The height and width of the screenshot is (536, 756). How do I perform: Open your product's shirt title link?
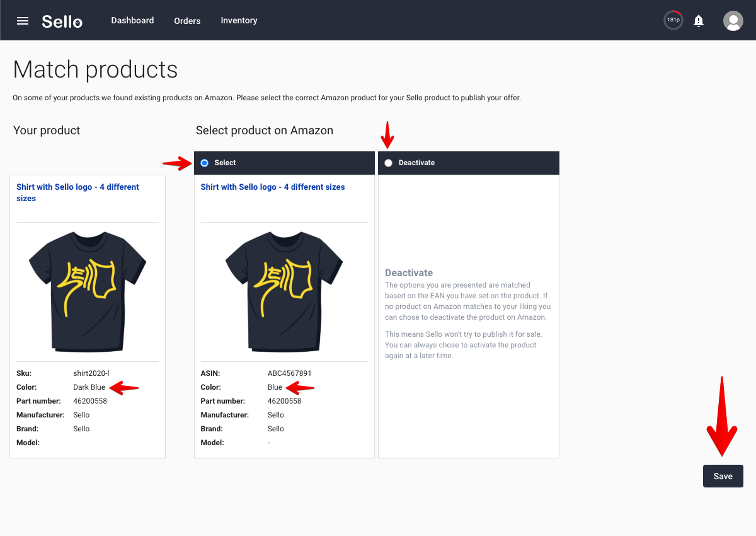(x=77, y=192)
